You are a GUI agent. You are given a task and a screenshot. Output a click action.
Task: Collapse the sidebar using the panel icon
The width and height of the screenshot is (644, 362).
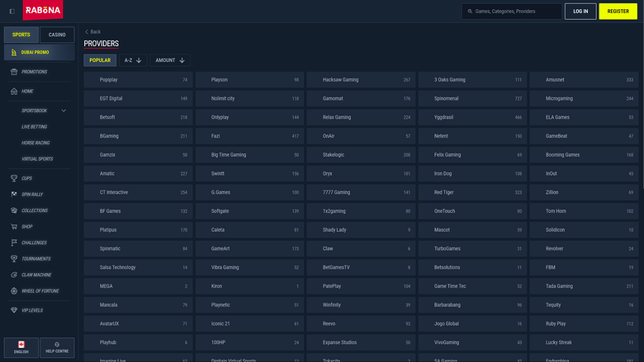click(x=12, y=11)
